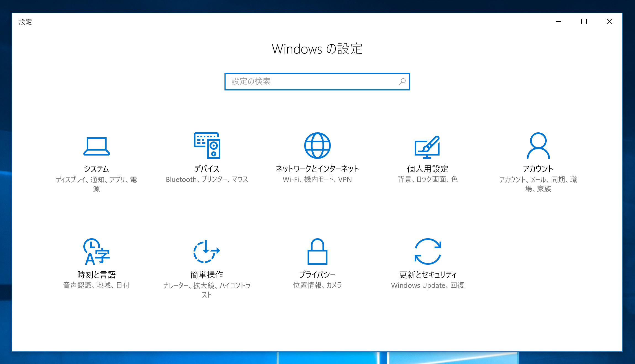Click the Bluetooth、プリンター、マウス description
Viewport: 635px width, 364px height.
click(207, 180)
